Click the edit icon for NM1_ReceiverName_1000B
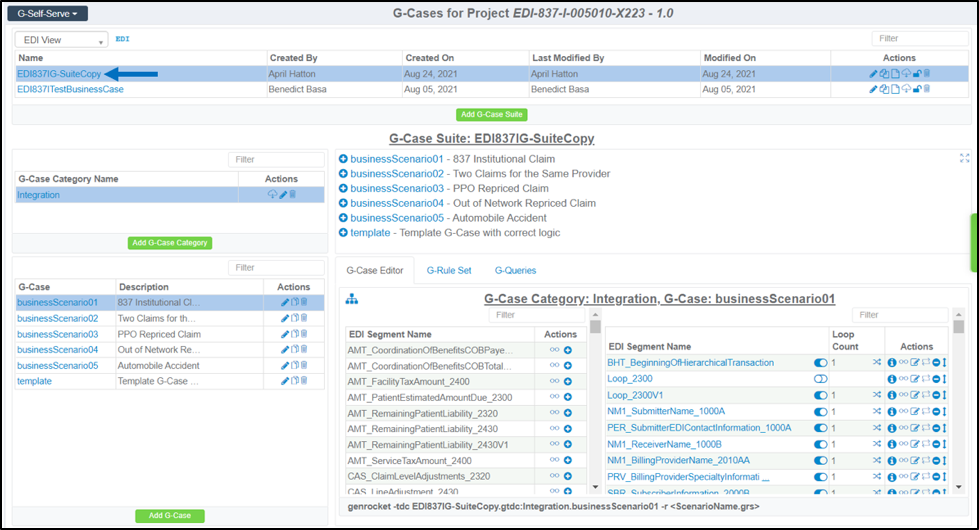Viewport: 979px width, 530px height. click(915, 444)
